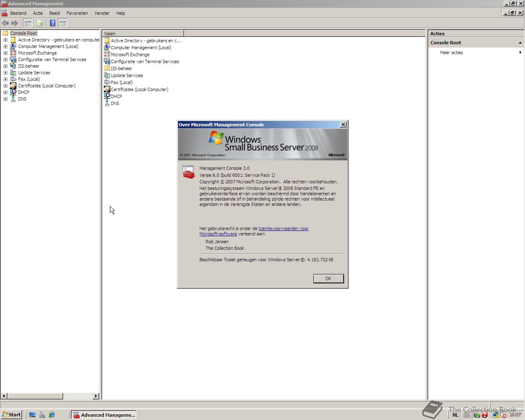This screenshot has width=525, height=420.
Task: Click the Naam column header
Action: coord(143,34)
